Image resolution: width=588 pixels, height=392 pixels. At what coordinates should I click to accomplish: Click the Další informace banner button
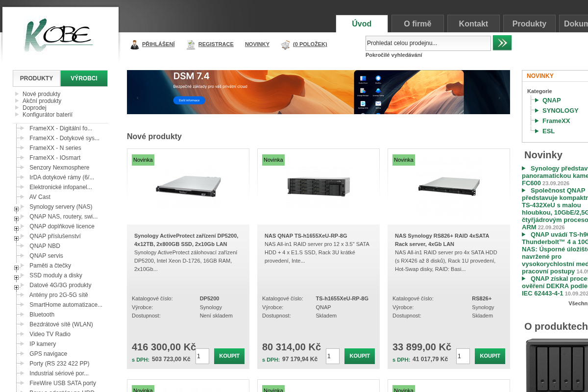pyautogui.click(x=189, y=100)
